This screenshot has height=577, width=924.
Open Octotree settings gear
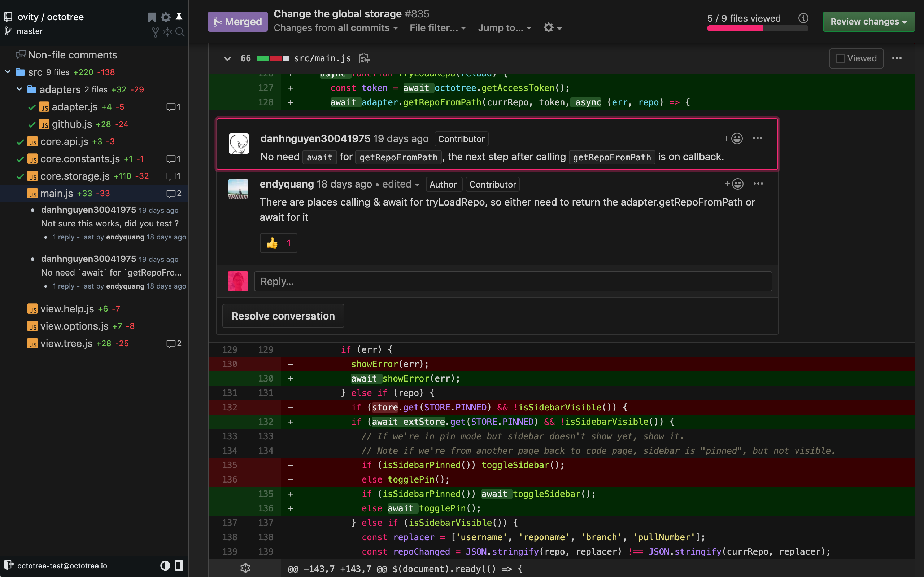coord(166,17)
